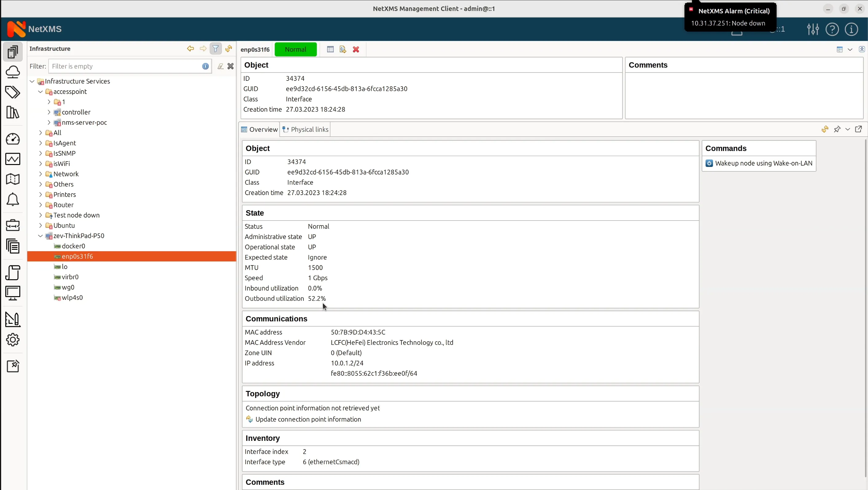This screenshot has height=490, width=868.
Task: Expand the Network tree node
Action: click(x=40, y=174)
